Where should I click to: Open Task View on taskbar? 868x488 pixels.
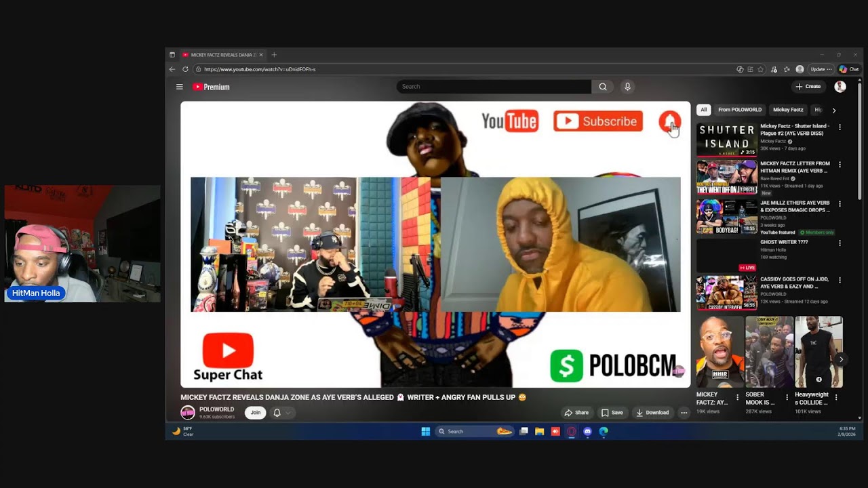coord(524,431)
